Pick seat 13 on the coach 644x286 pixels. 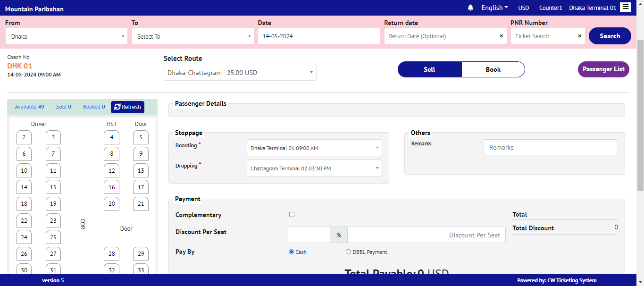(x=141, y=171)
